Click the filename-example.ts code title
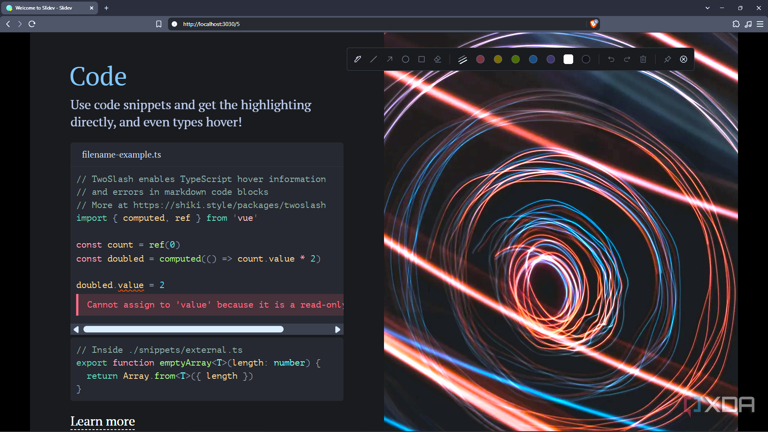768x432 pixels. [x=121, y=155]
